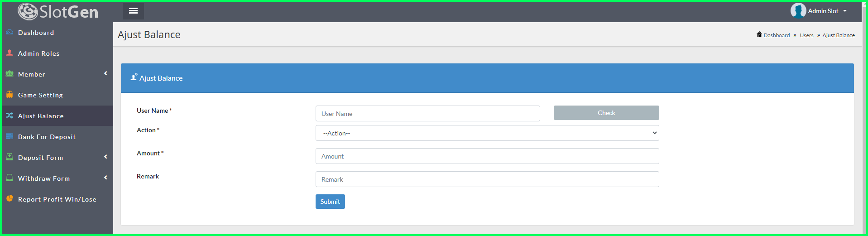
Task: Click the Check button
Action: tap(606, 113)
